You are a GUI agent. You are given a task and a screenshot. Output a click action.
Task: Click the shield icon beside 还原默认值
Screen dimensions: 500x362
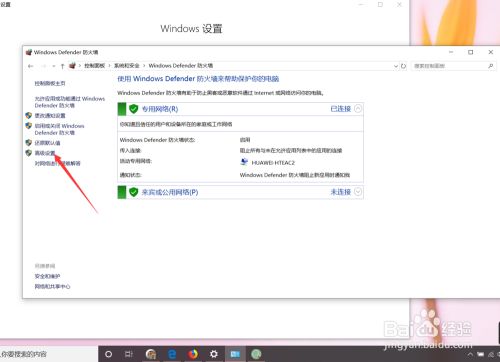pos(29,143)
